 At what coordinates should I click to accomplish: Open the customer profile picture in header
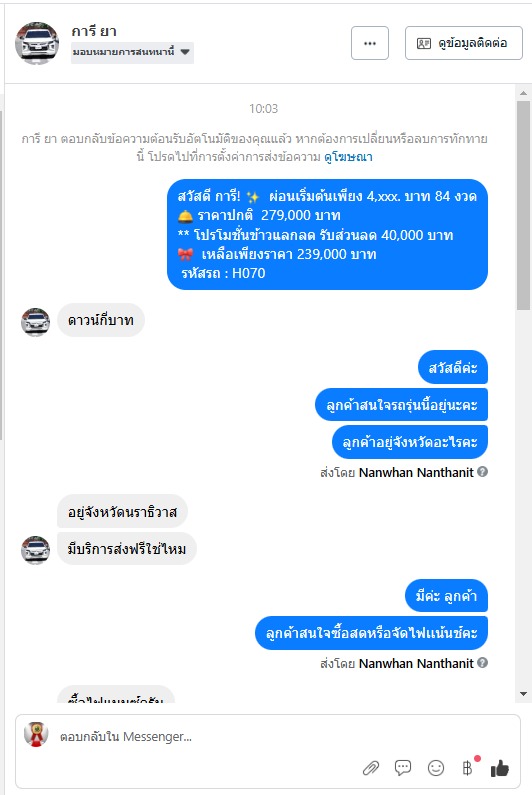click(x=37, y=43)
